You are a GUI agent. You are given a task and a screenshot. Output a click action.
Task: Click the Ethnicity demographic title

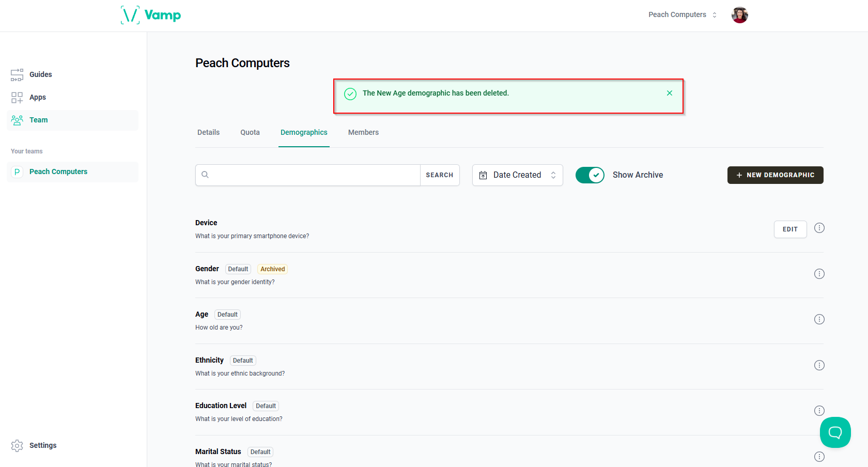[x=209, y=360]
